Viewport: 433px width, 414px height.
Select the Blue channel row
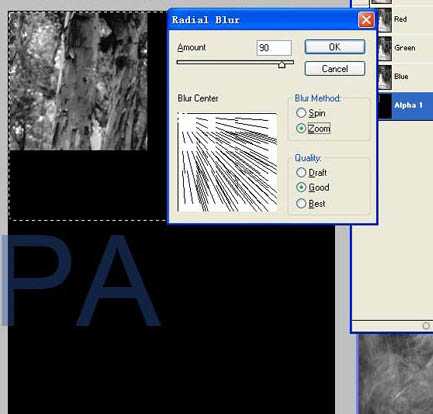405,77
